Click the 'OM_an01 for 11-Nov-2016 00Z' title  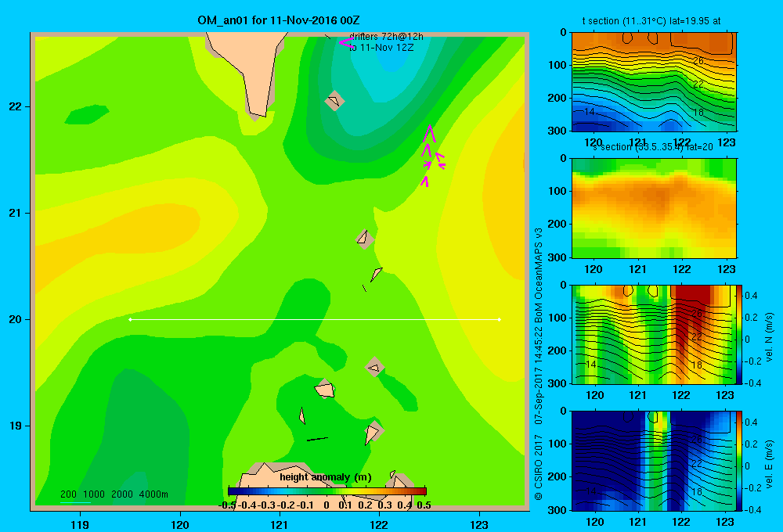(279, 20)
